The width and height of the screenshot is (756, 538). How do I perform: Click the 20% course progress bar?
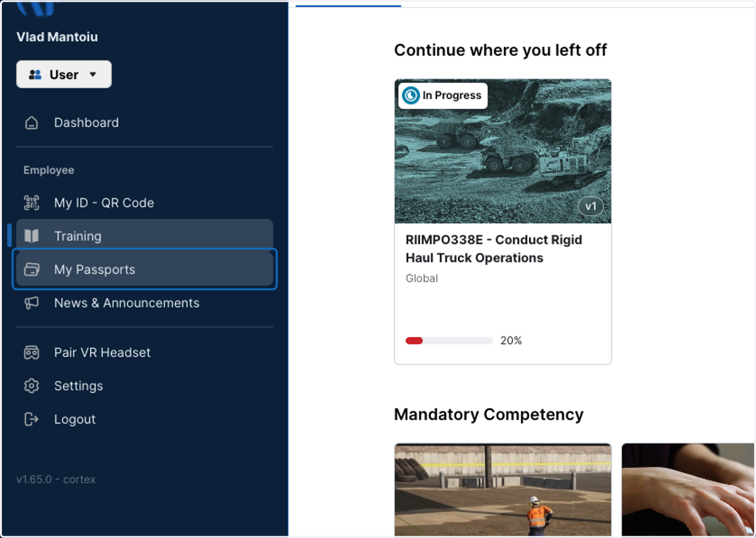449,341
